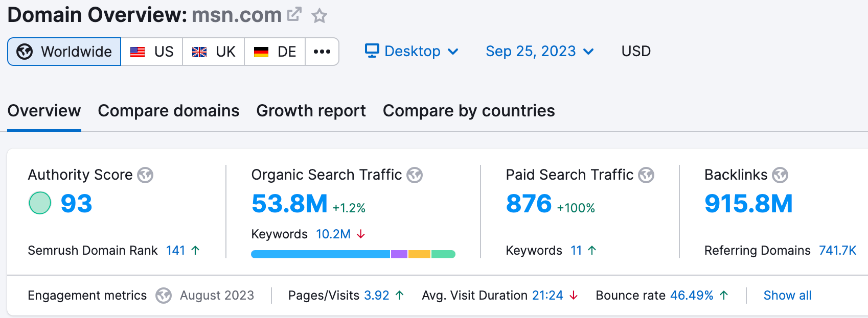Select the Overview tab
Image resolution: width=868 pixels, height=318 pixels.
(x=44, y=111)
